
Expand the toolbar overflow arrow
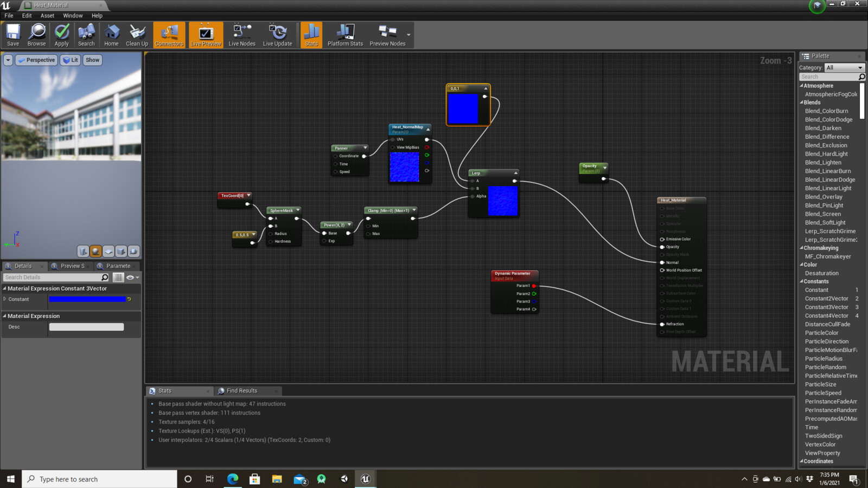click(409, 35)
